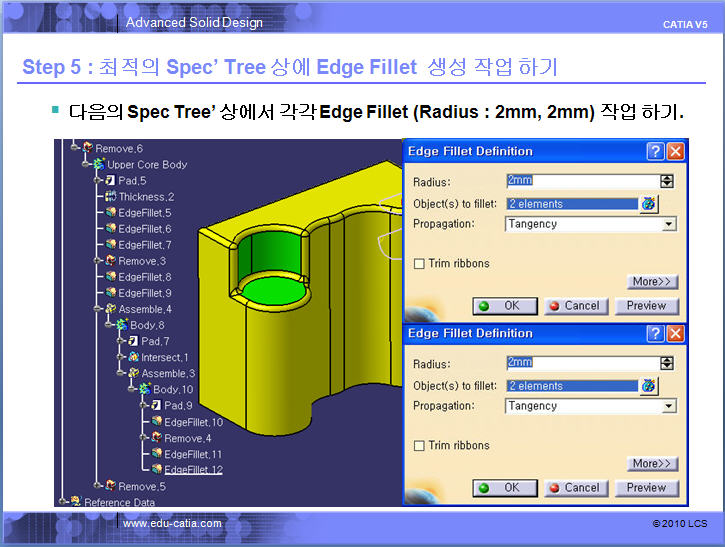This screenshot has height=547, width=725.
Task: Click the Upper Core Body icon
Action: click(99, 164)
